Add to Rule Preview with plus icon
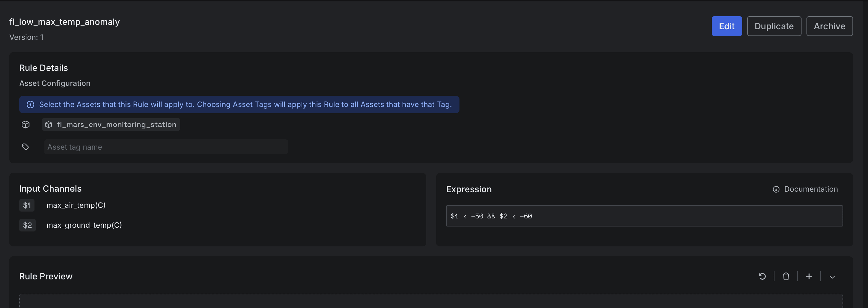868x308 pixels. click(809, 276)
